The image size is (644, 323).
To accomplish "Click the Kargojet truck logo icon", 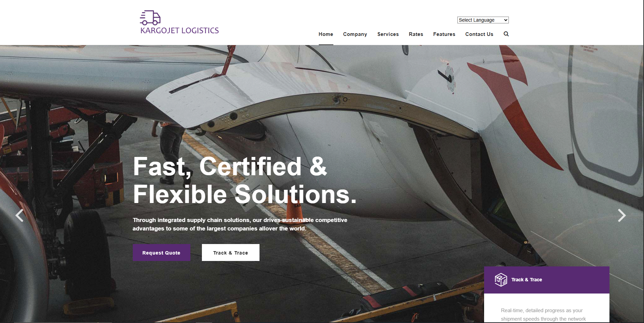I will (x=150, y=18).
